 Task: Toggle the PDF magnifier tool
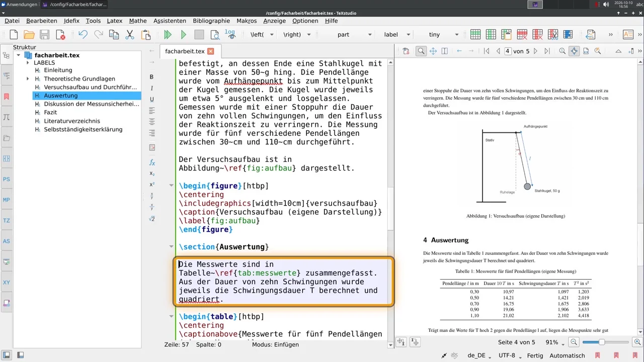pos(421,51)
